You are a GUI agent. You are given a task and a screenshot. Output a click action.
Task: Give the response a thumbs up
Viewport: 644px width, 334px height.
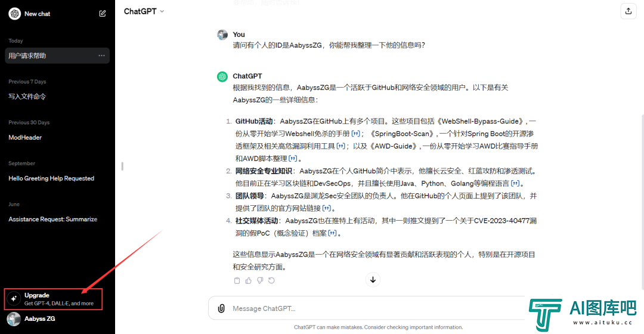point(249,280)
